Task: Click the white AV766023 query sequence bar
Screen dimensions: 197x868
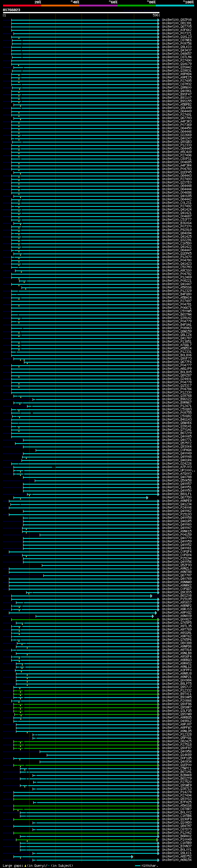Action: pyautogui.click(x=81, y=12)
